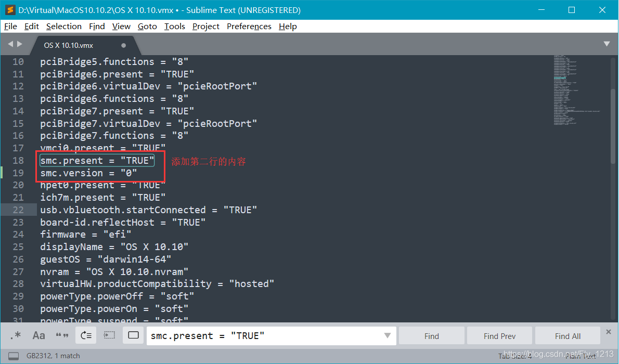Click line number 18 in gutter
Image resolution: width=619 pixels, height=364 pixels.
tap(18, 161)
